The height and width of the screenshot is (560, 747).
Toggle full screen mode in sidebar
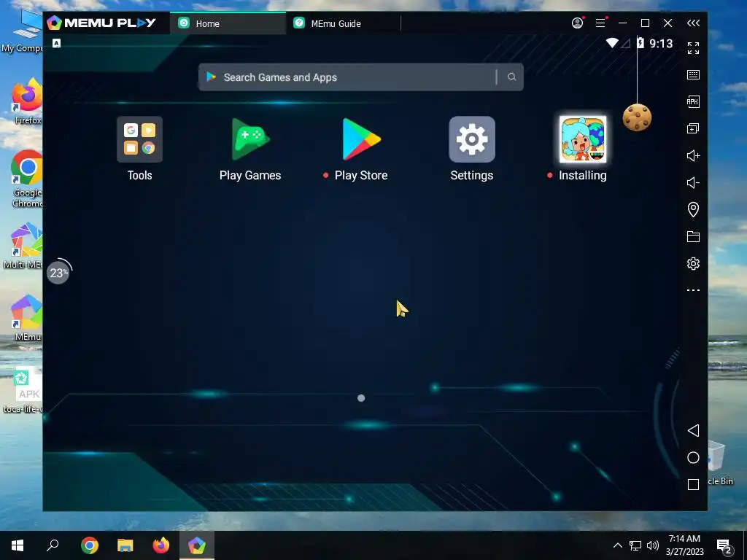693,48
